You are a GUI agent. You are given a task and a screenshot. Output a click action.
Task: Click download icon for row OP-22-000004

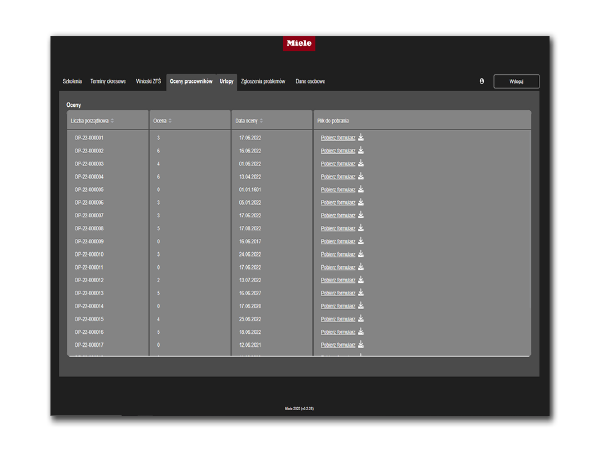pos(361,176)
